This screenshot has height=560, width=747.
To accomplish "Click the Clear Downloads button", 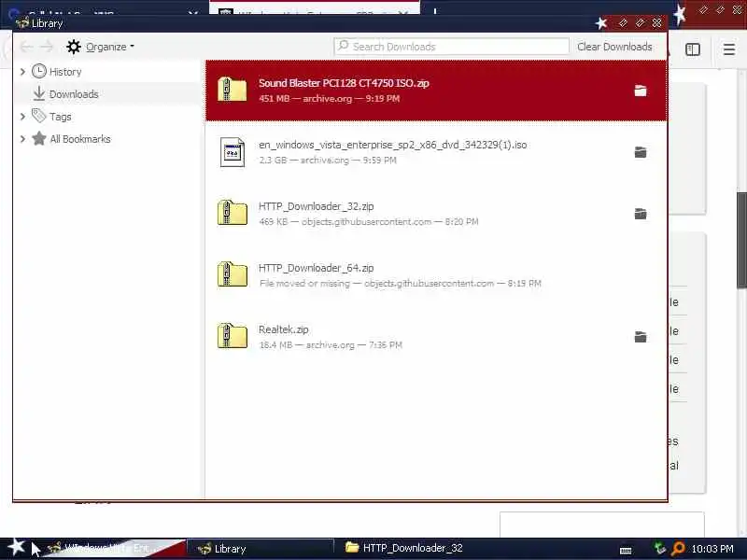I will point(614,47).
